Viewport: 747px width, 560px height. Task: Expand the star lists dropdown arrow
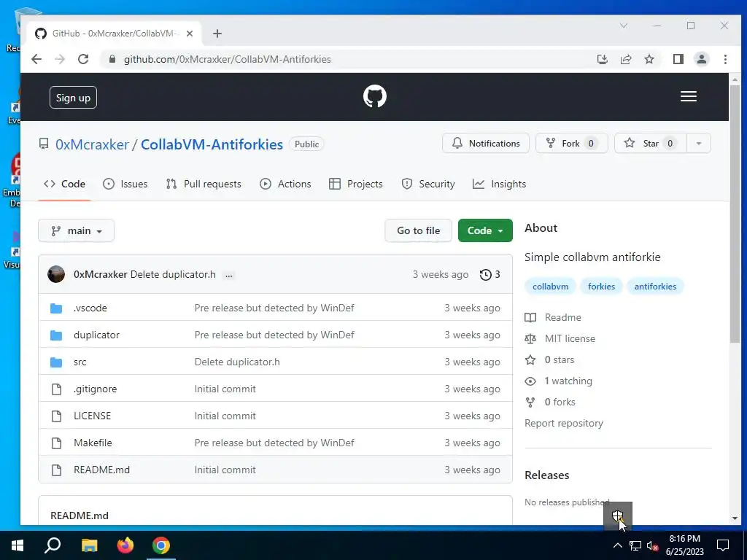(x=699, y=144)
